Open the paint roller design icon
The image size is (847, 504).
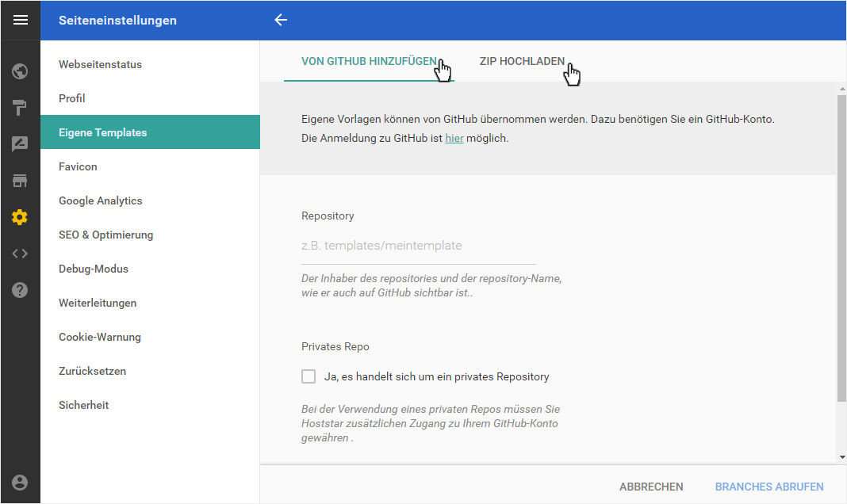(x=20, y=108)
